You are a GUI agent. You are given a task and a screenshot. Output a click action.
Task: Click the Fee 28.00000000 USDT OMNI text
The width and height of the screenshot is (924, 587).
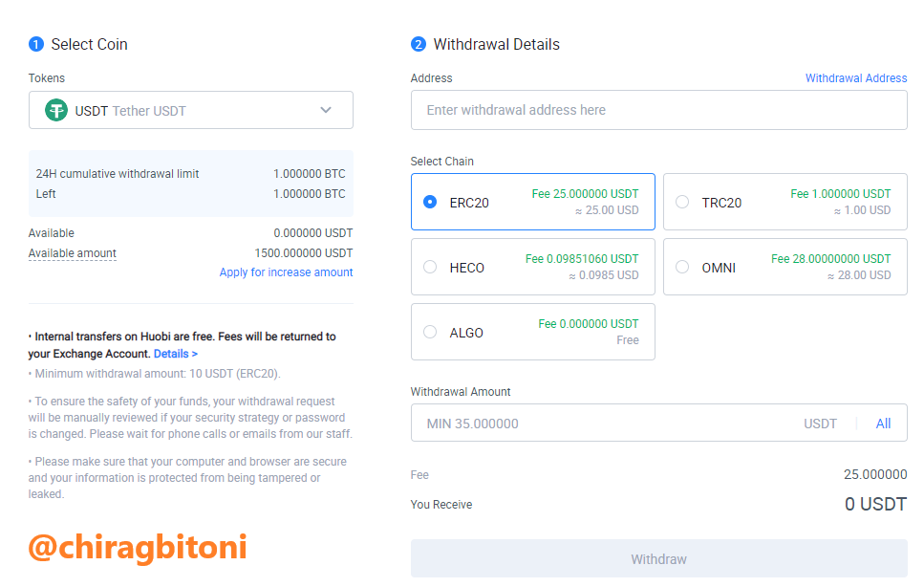831,259
